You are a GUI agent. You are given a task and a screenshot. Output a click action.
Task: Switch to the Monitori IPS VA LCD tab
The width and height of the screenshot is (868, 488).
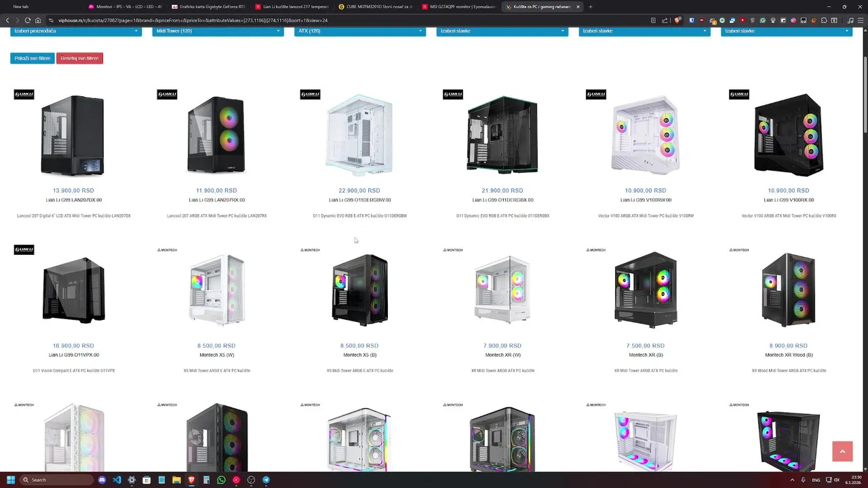tap(125, 7)
